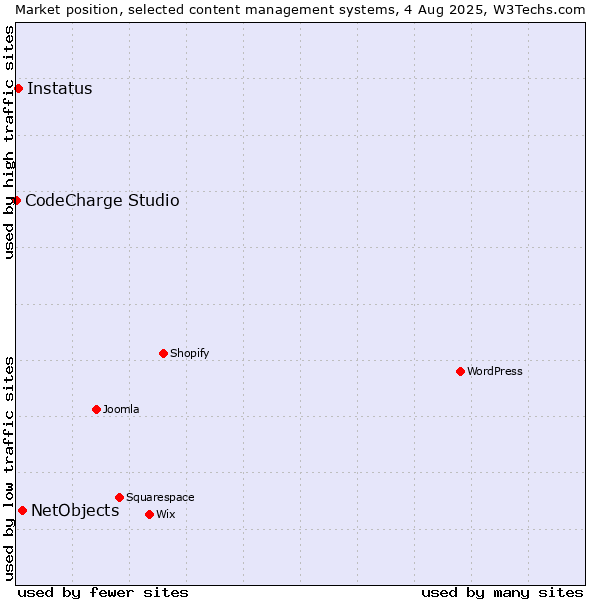The image size is (600, 600).
Task: Click the chart title mentioning W3Techs.com
Action: [300, 10]
